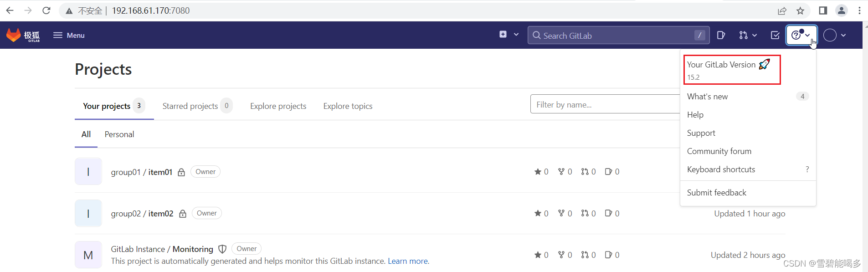Screen dimensions: 868x272
Task: Expand the user avatar dropdown chevron
Action: pyautogui.click(x=843, y=35)
